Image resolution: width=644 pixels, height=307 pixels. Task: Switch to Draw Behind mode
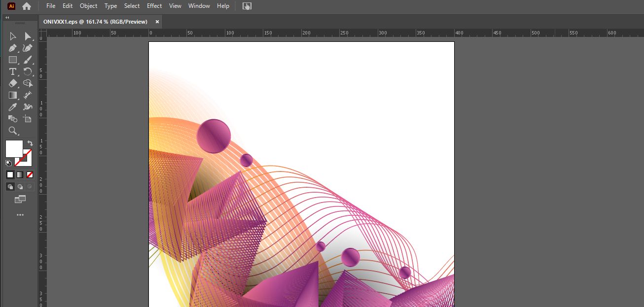point(20,186)
